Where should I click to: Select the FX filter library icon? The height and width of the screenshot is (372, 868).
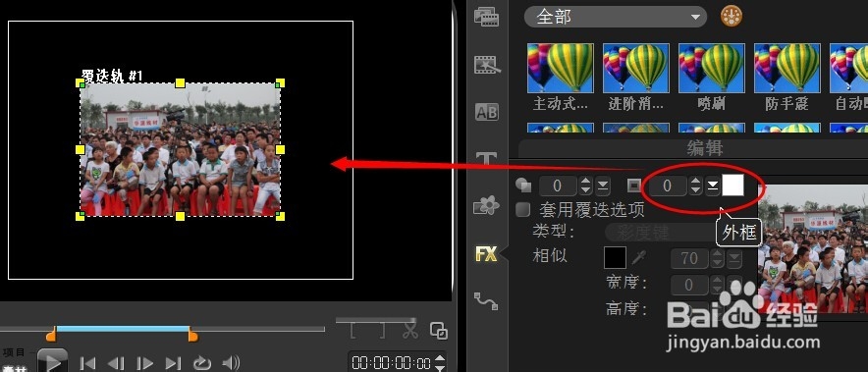486,254
